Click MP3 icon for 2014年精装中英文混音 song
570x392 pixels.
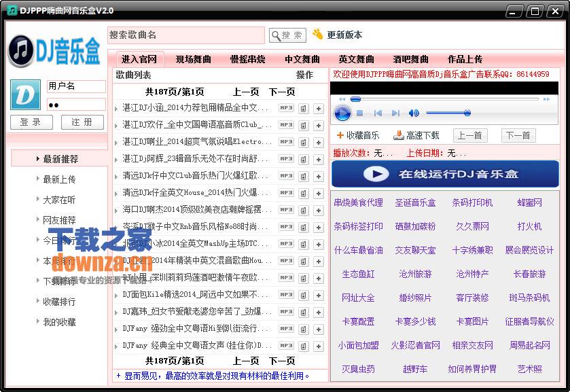pos(287,260)
